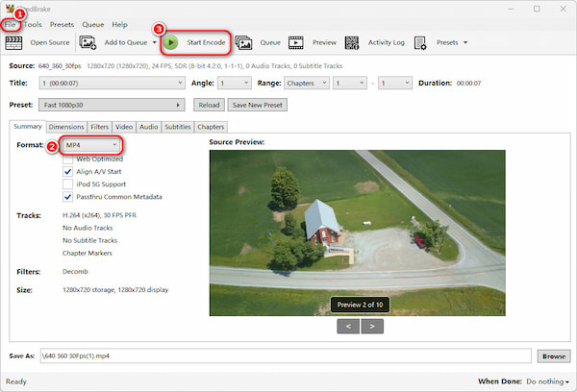
Task: Enable the Web Optimized checkbox
Action: click(68, 158)
